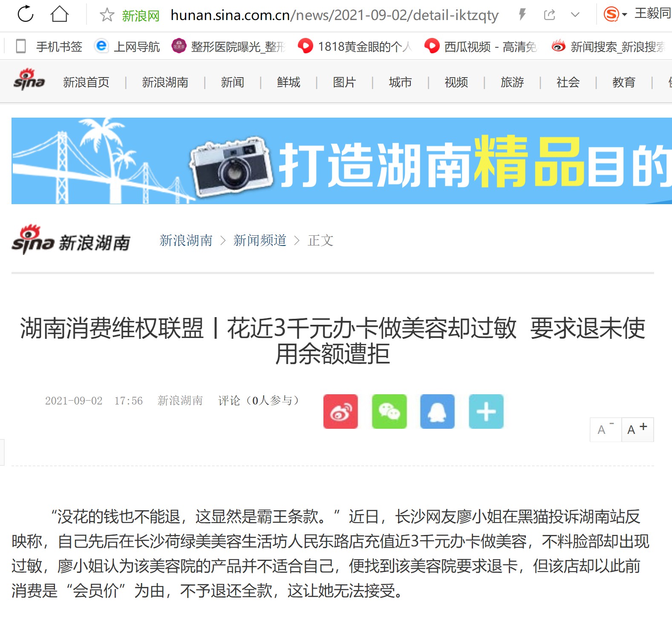
Task: Open the Sogou search engine dropdown
Action: click(615, 14)
